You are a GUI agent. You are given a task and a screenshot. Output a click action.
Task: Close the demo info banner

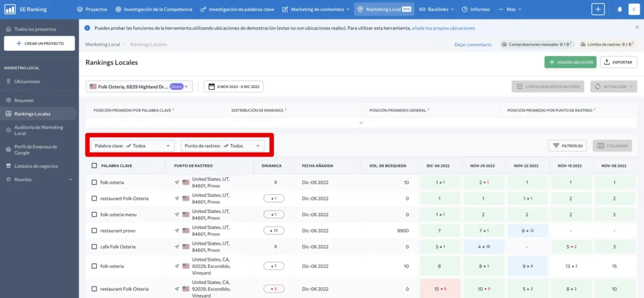[637, 26]
